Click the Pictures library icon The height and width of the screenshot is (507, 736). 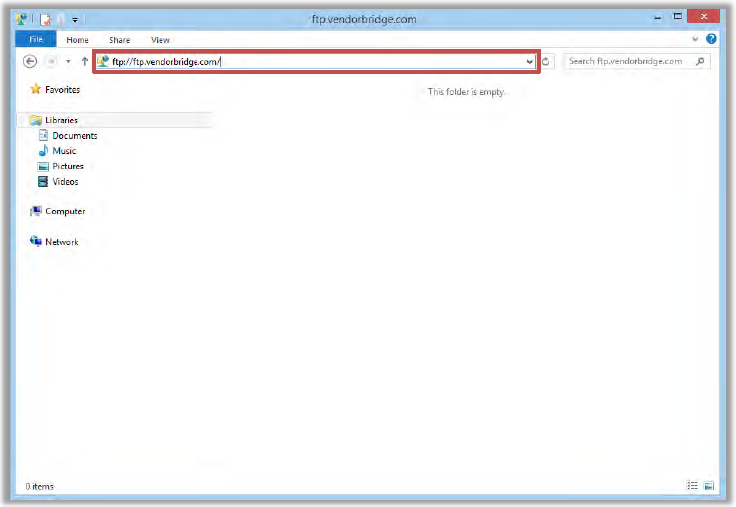[43, 167]
